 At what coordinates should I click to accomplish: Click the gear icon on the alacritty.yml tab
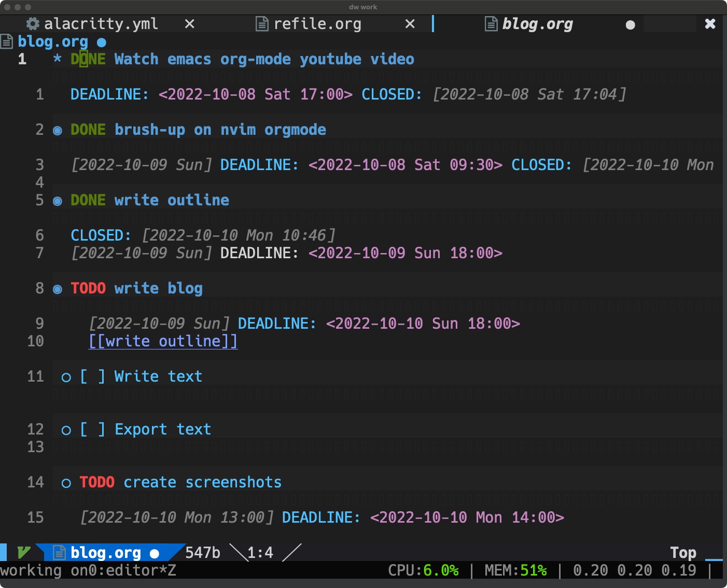33,24
